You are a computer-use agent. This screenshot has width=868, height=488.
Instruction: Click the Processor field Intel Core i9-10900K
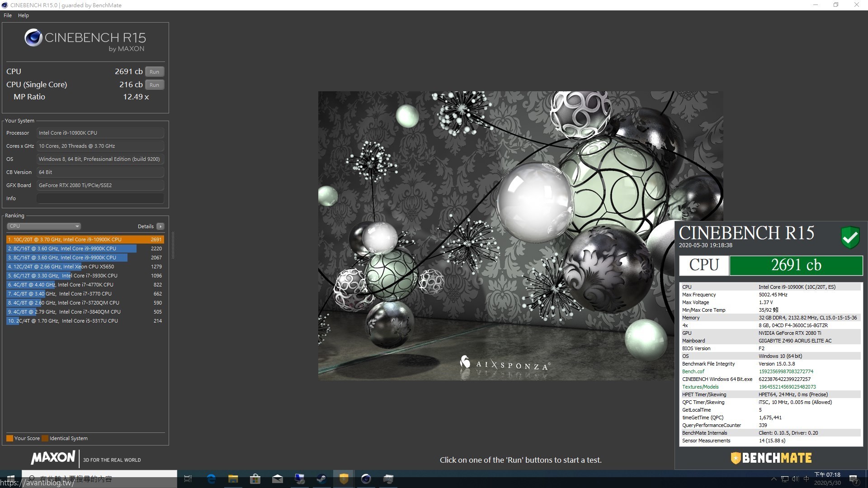(100, 133)
